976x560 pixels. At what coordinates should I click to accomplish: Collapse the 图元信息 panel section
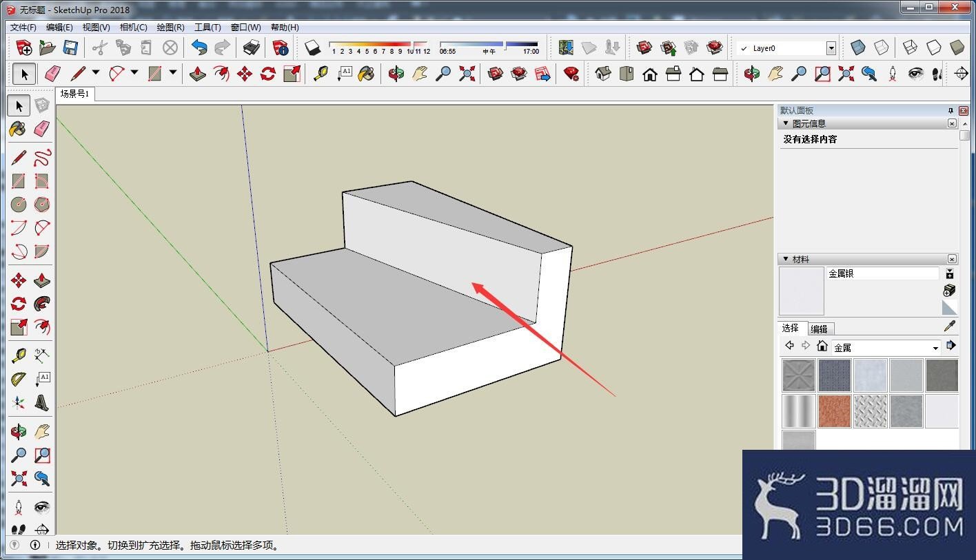pos(785,123)
